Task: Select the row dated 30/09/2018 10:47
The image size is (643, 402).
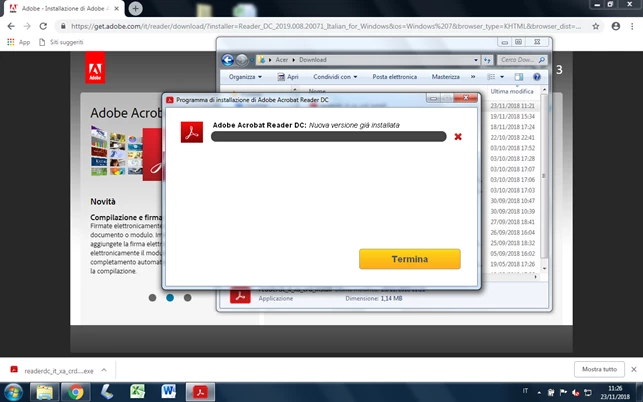Action: point(513,201)
